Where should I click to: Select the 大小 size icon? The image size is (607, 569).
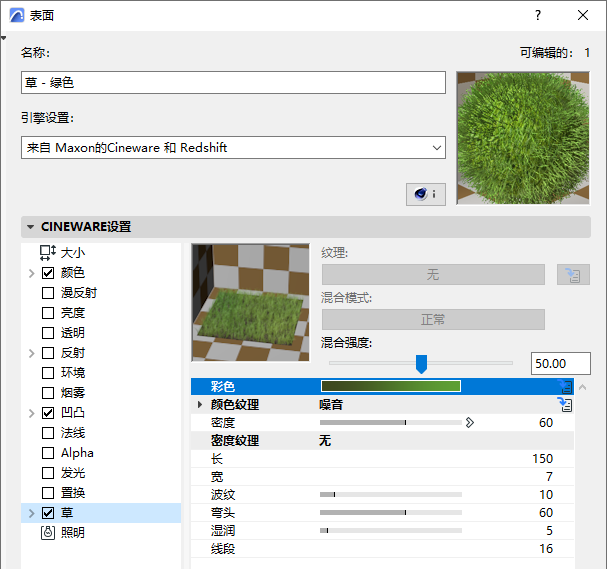pyautogui.click(x=48, y=253)
